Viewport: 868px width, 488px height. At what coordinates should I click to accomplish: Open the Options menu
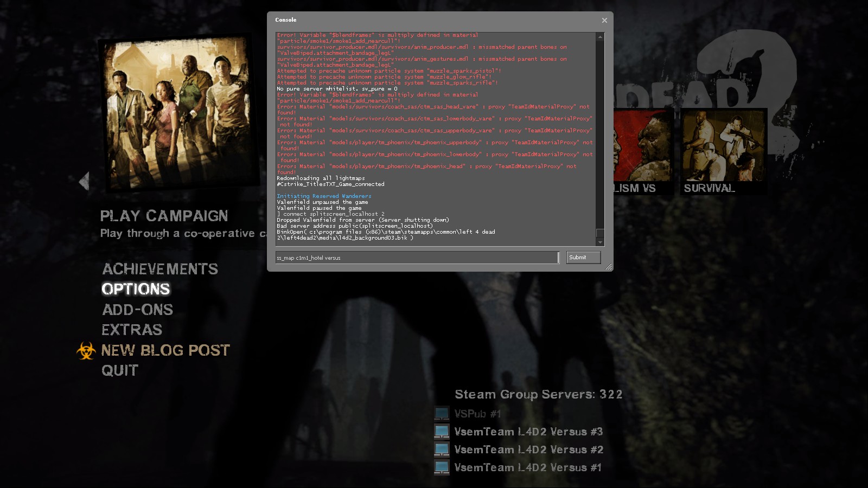click(x=136, y=289)
